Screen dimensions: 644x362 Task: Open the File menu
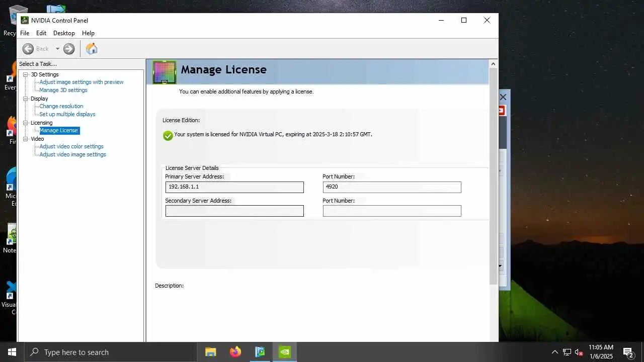25,33
